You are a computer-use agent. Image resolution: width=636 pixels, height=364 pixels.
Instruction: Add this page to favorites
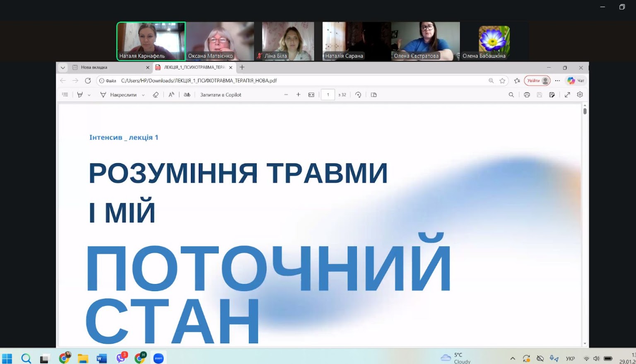(502, 81)
